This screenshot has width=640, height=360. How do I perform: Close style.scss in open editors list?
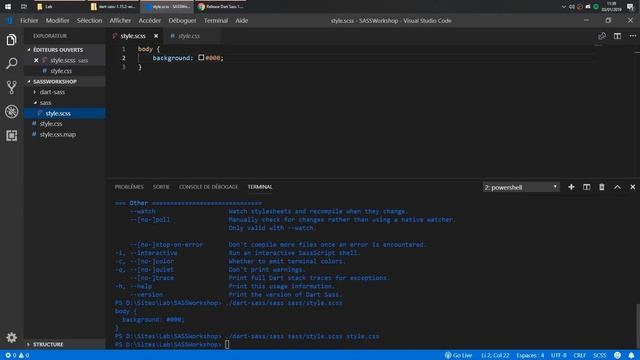36,60
